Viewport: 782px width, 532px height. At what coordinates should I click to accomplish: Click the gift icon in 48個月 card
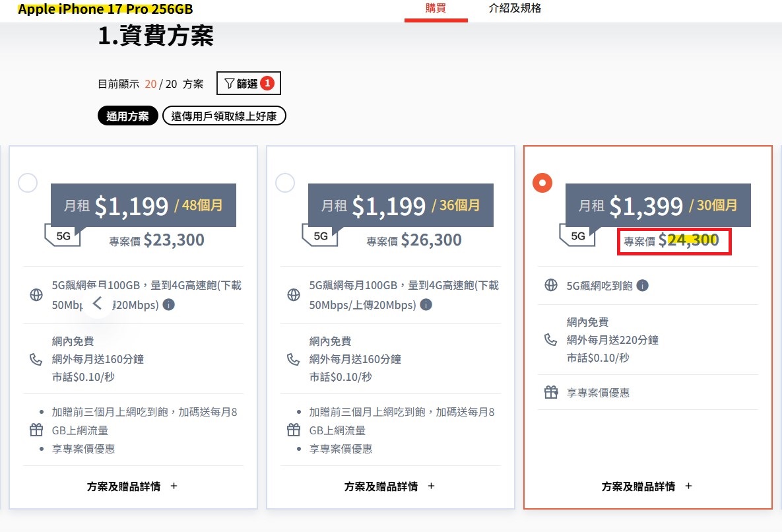[36, 430]
